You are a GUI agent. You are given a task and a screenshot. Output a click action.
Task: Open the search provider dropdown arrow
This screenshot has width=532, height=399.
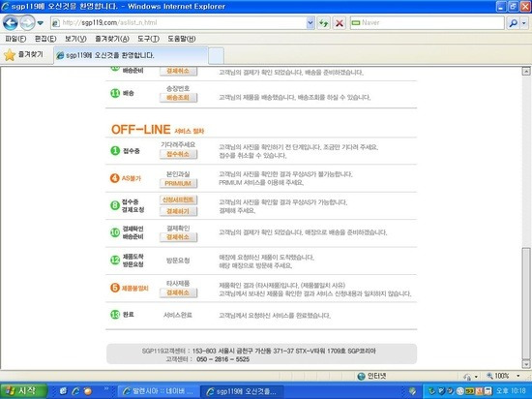pos(524,23)
